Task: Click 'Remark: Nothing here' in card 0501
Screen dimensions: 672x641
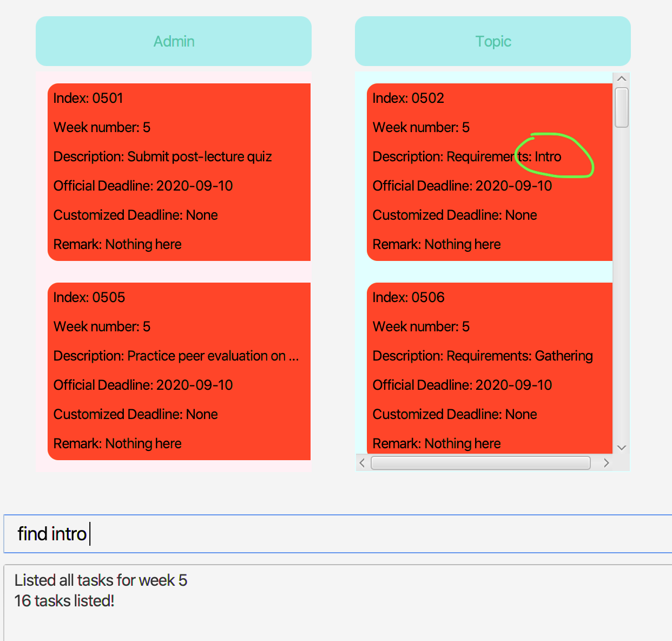Action: (x=117, y=244)
